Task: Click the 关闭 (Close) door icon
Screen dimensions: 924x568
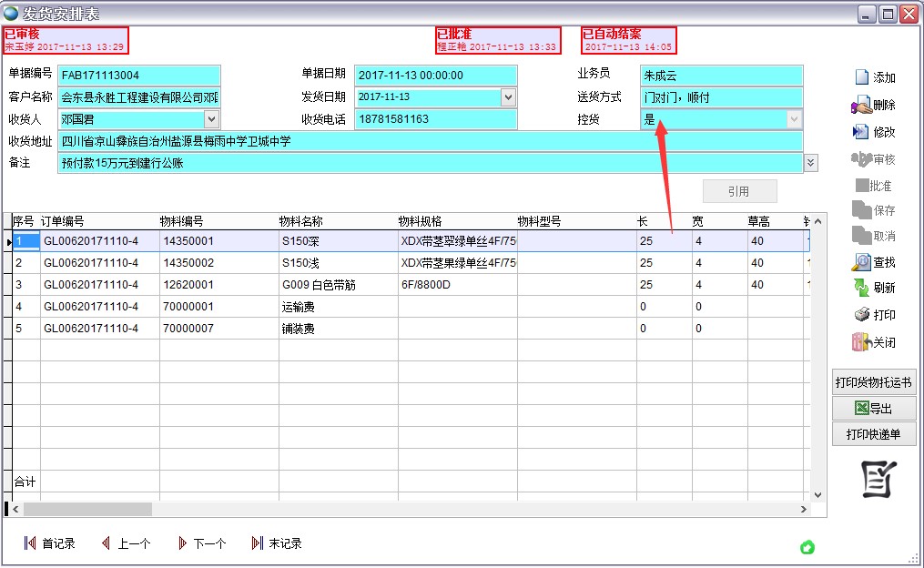Action: 860,342
